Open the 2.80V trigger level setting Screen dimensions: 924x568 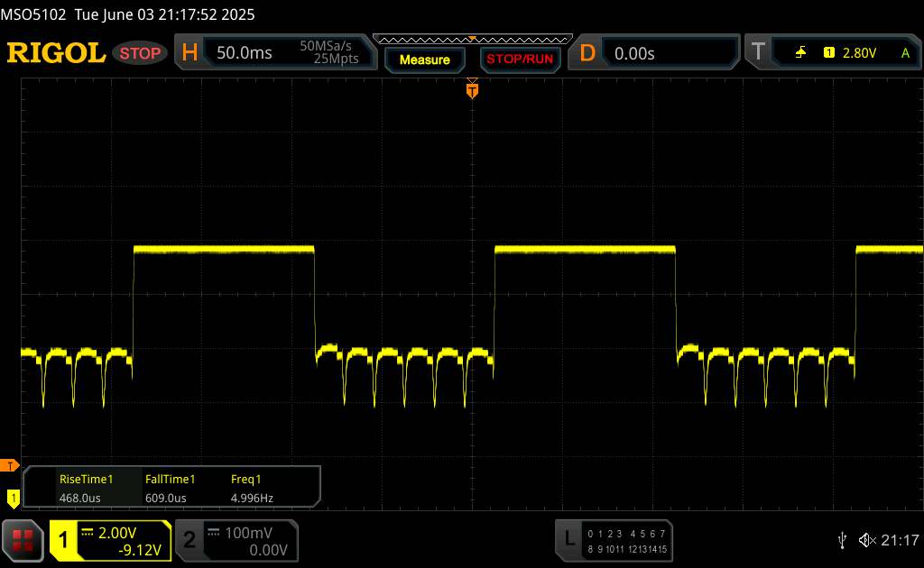(x=859, y=53)
